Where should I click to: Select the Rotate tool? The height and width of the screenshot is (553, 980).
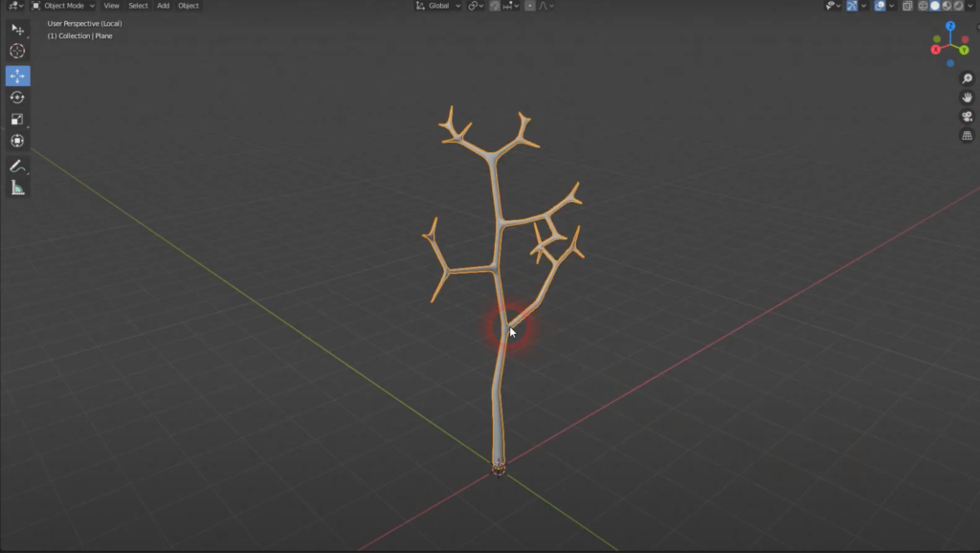coord(17,98)
